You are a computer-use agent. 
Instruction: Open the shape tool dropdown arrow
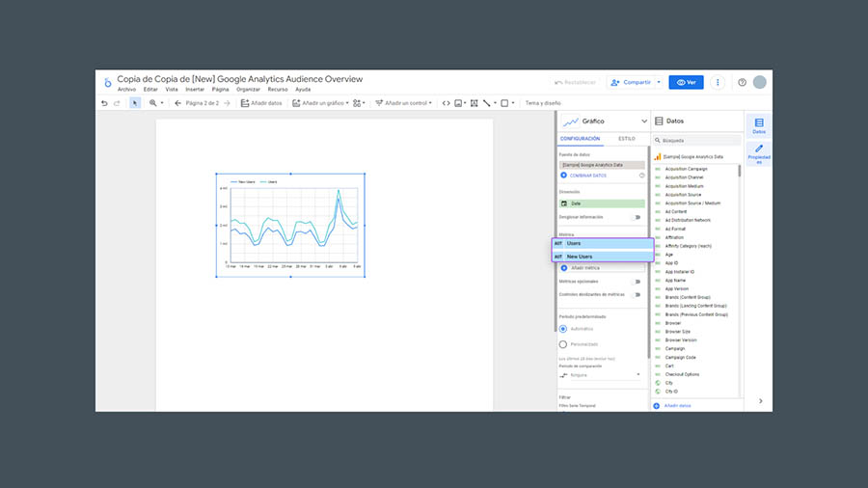click(x=513, y=103)
